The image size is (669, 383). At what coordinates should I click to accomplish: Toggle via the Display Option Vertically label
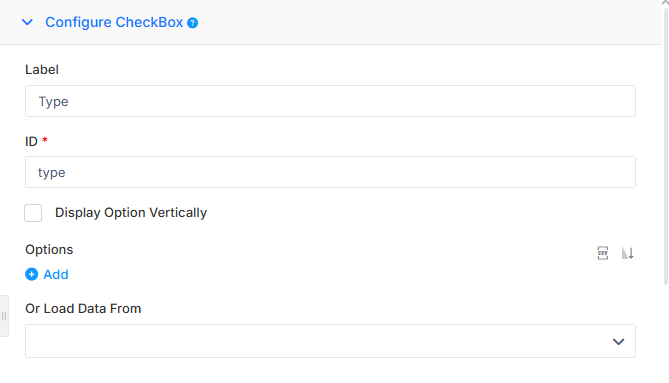(131, 212)
